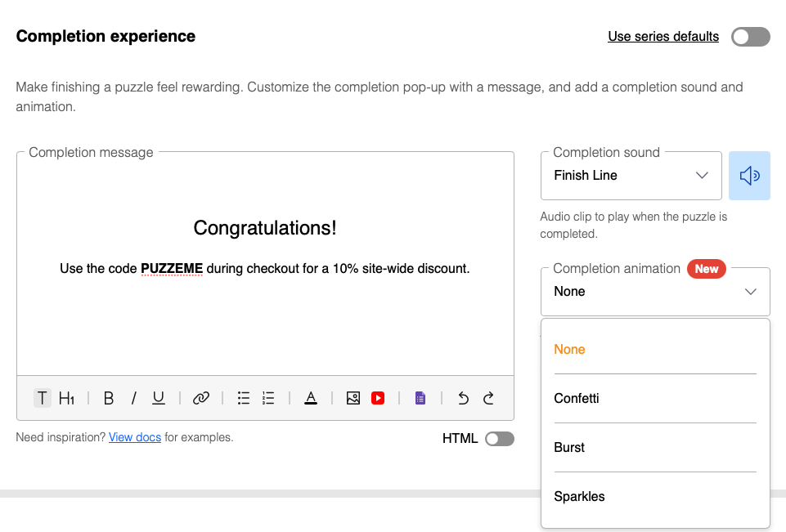Open the text color picker
786x532 pixels.
[x=311, y=398]
